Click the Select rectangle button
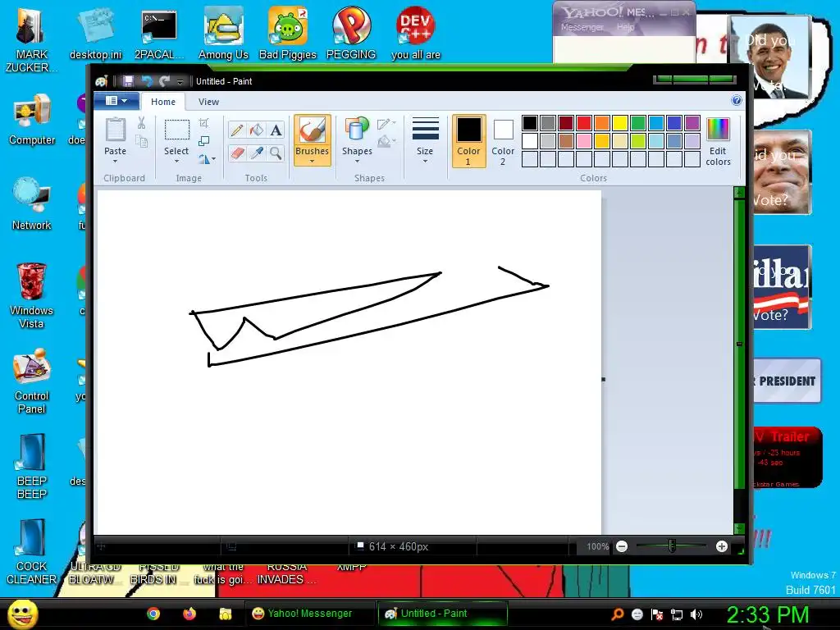This screenshot has height=630, width=840. click(x=176, y=130)
